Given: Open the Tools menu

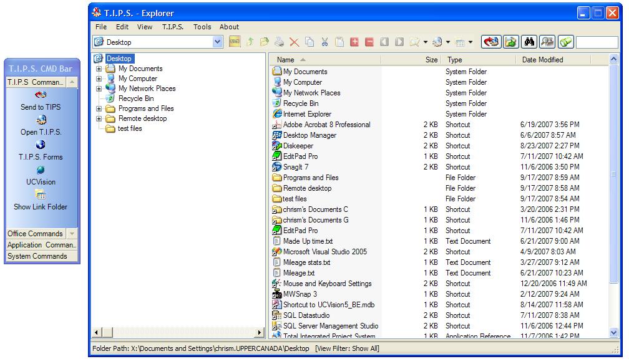Looking at the screenshot, I should click(202, 27).
